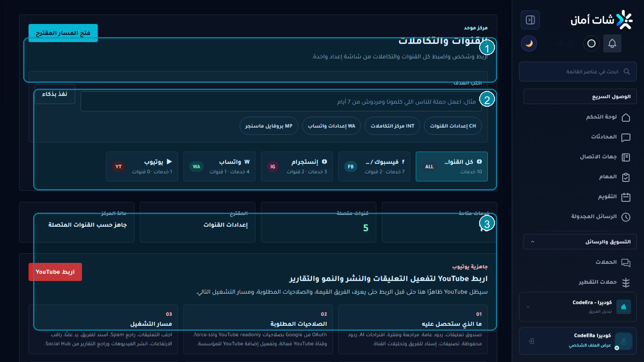Click the FB round badge
Viewport: 644px width, 362px height.
tap(351, 167)
